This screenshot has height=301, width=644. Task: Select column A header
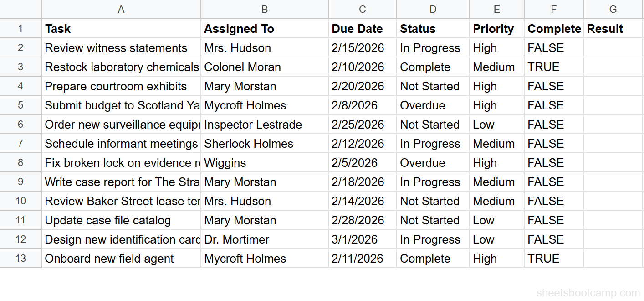coord(121,9)
